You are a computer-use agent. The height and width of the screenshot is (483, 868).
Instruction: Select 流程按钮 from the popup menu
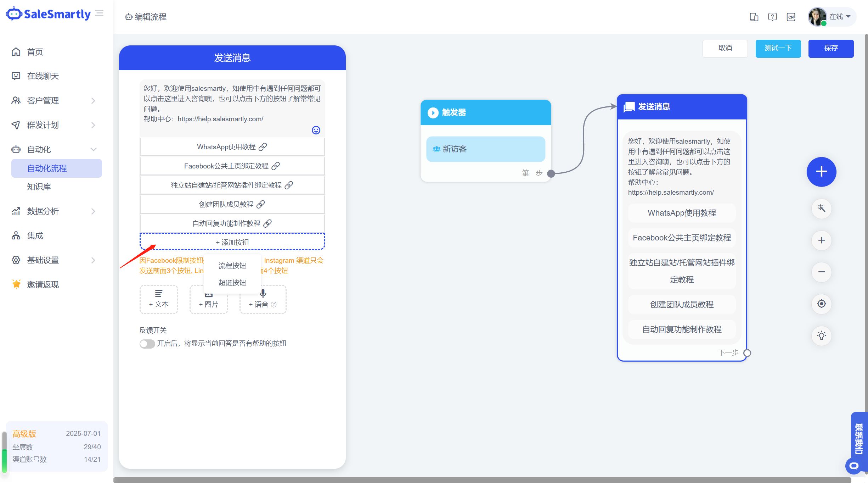click(x=232, y=266)
